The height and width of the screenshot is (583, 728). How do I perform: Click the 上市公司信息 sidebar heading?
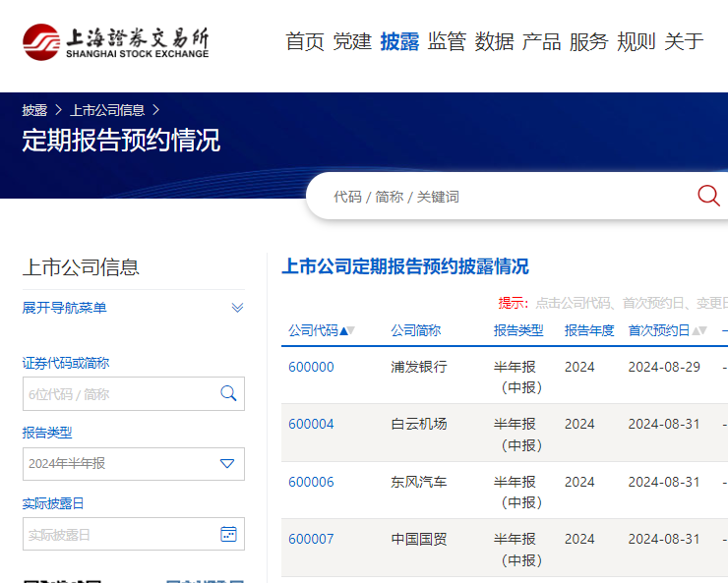[81, 267]
